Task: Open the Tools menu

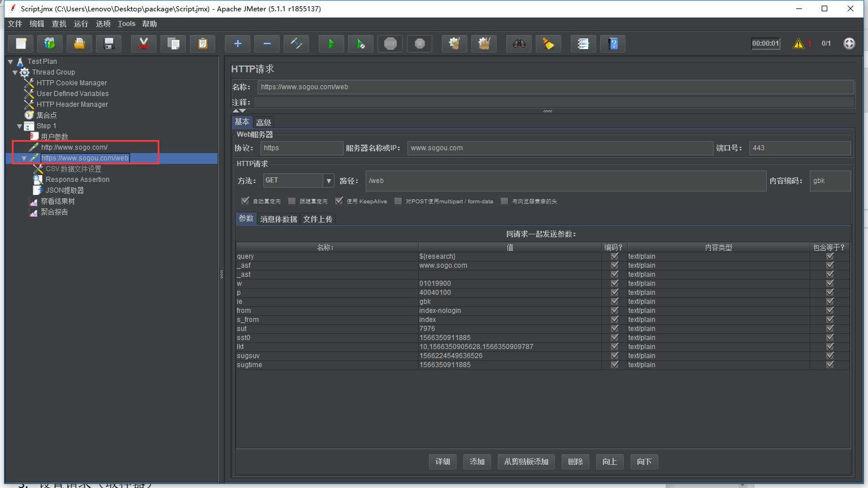Action: (x=127, y=24)
